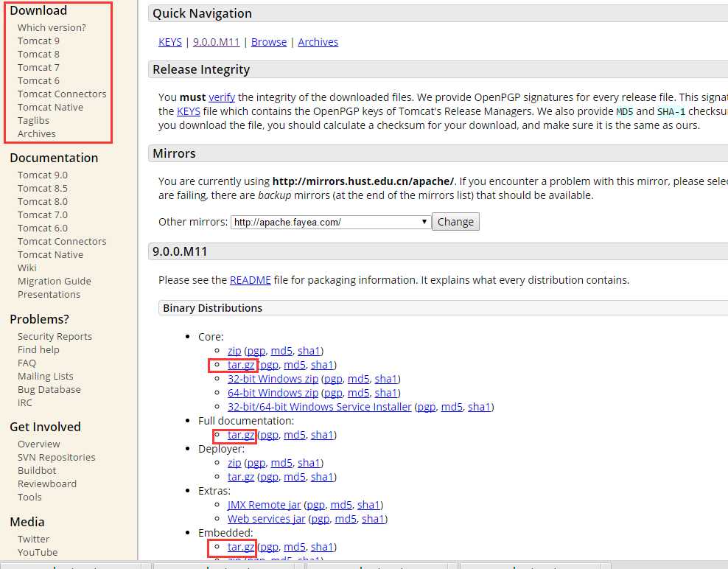Download the Core zip distribution
The height and width of the screenshot is (569, 728).
coord(234,351)
